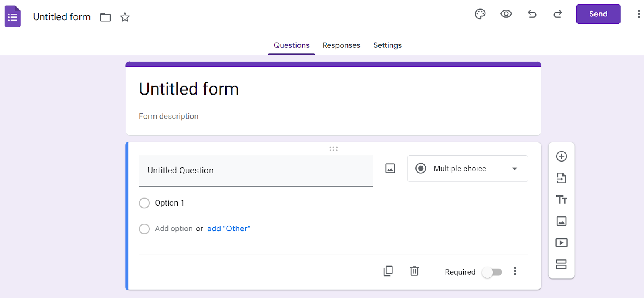
Task: Open the Multiple choice question type dropdown
Action: click(x=467, y=169)
